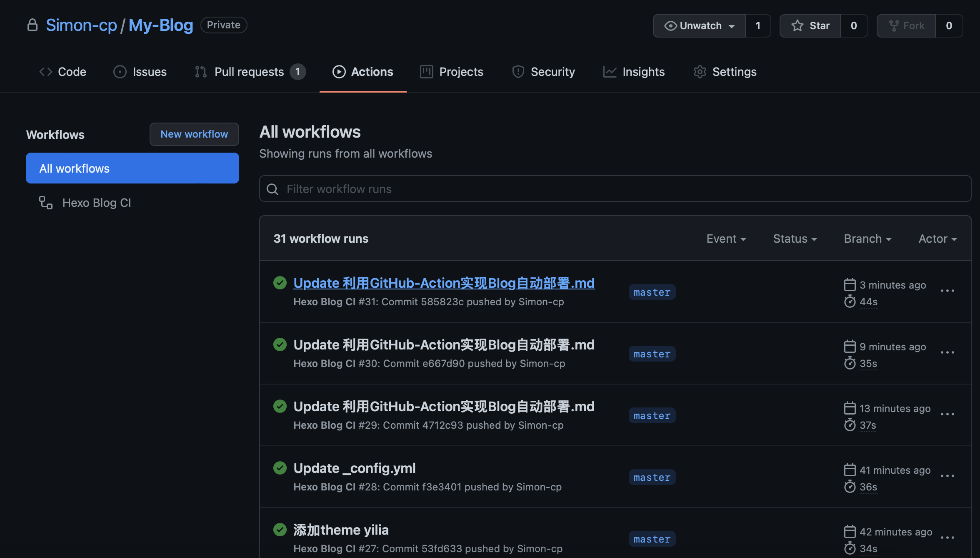Click the New workflow button
The width and height of the screenshot is (980, 558).
coord(194,134)
